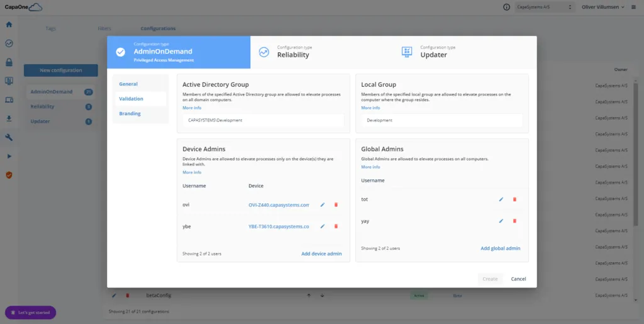Click the Let's get started button
This screenshot has width=644, height=324.
(30, 313)
